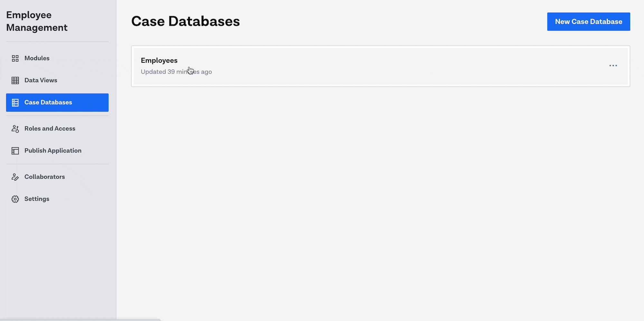This screenshot has height=321, width=644.
Task: Select the Case Databases text label
Action: [48, 103]
